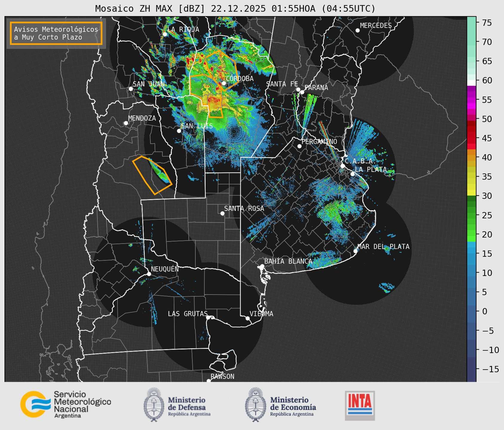Click the Mar del Plata city marker dot
Image resolution: width=504 pixels, height=430 pixels.
tap(356, 251)
